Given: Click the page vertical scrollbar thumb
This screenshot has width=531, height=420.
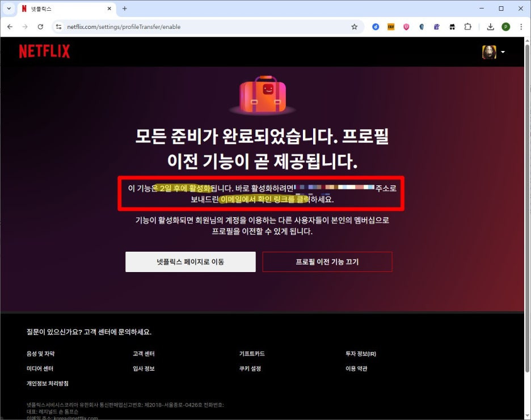Looking at the screenshot, I should (527, 208).
